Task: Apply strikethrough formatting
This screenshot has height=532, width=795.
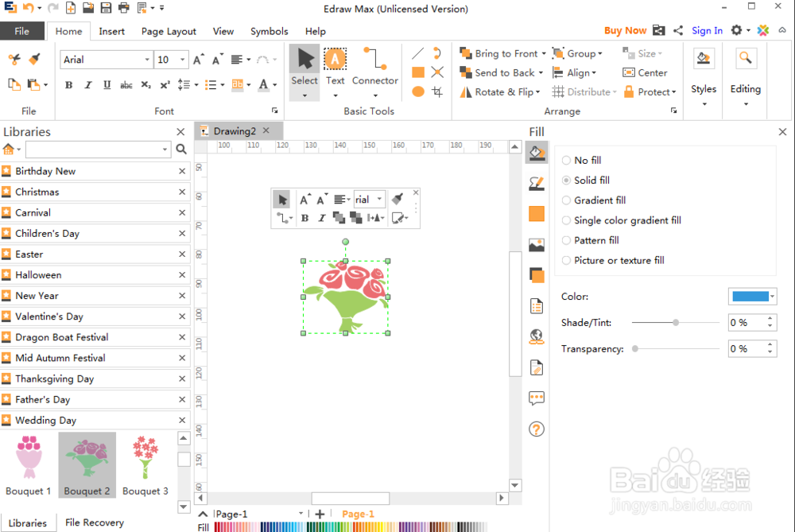Action: tap(126, 85)
